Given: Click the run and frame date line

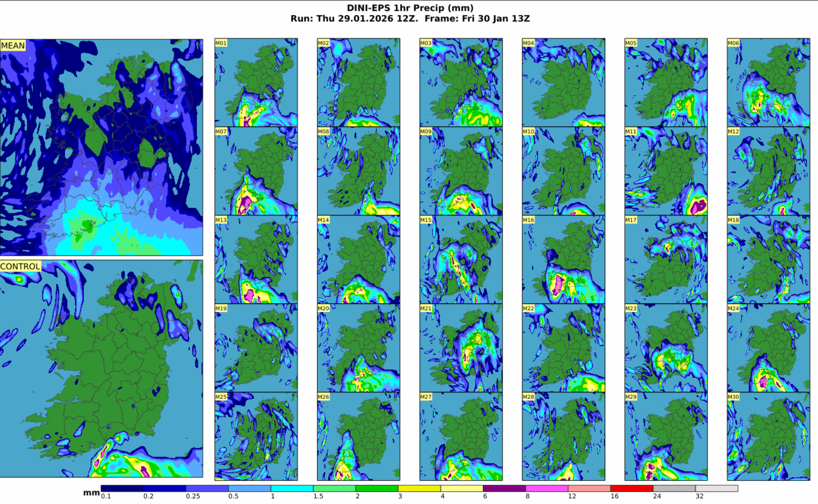Looking at the screenshot, I should 410,19.
